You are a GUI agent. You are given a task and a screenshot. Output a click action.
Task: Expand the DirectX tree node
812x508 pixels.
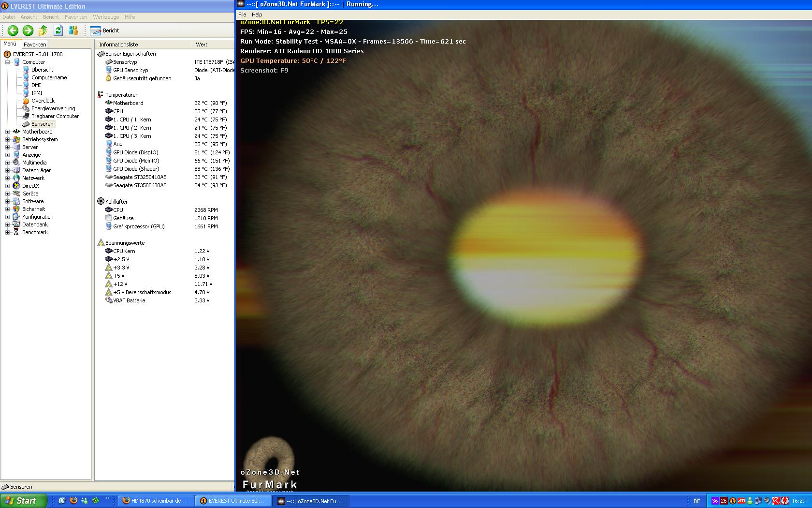(x=7, y=186)
